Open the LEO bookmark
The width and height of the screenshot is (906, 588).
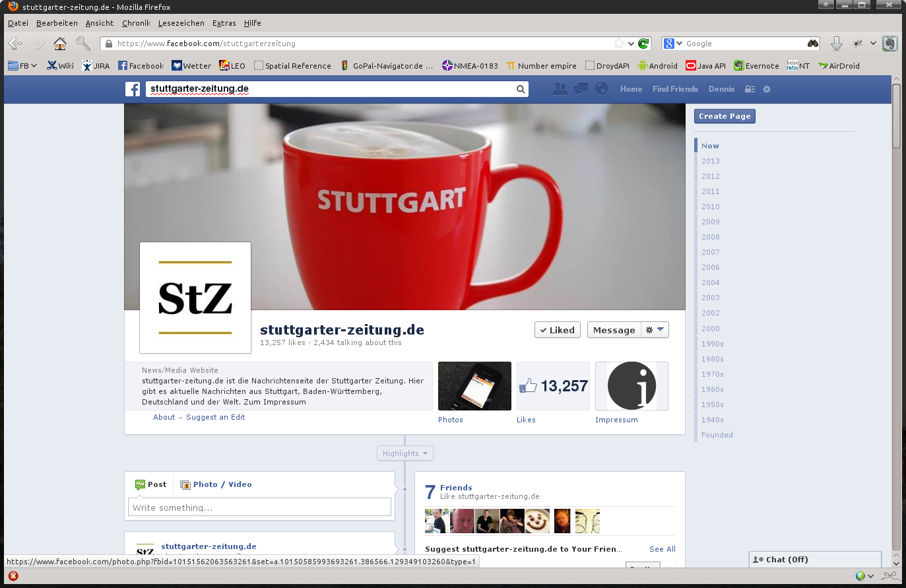(232, 66)
